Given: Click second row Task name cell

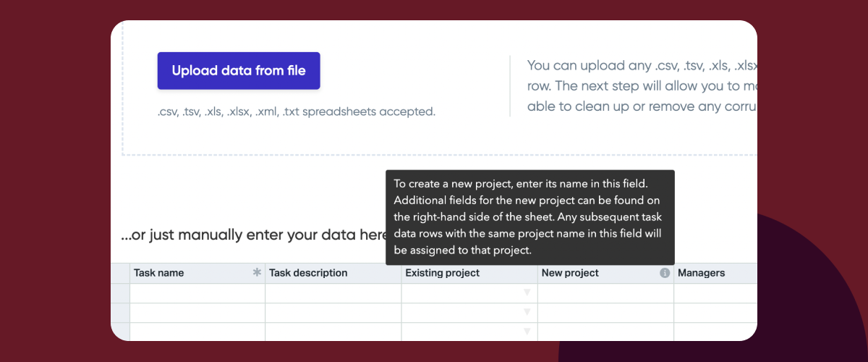Looking at the screenshot, I should [197, 313].
